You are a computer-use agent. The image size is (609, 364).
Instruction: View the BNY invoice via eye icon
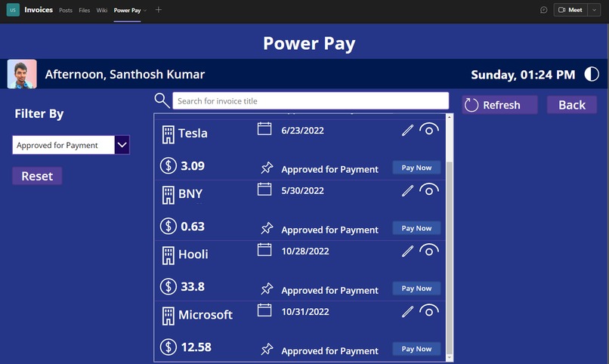(429, 190)
